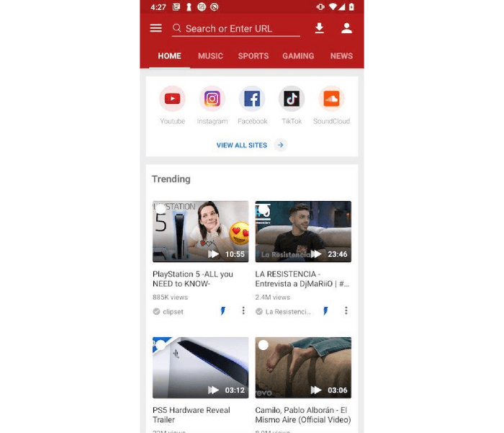Play the 03:12 PS5 trailer video
This screenshot has height=433, width=504.
pyautogui.click(x=213, y=390)
